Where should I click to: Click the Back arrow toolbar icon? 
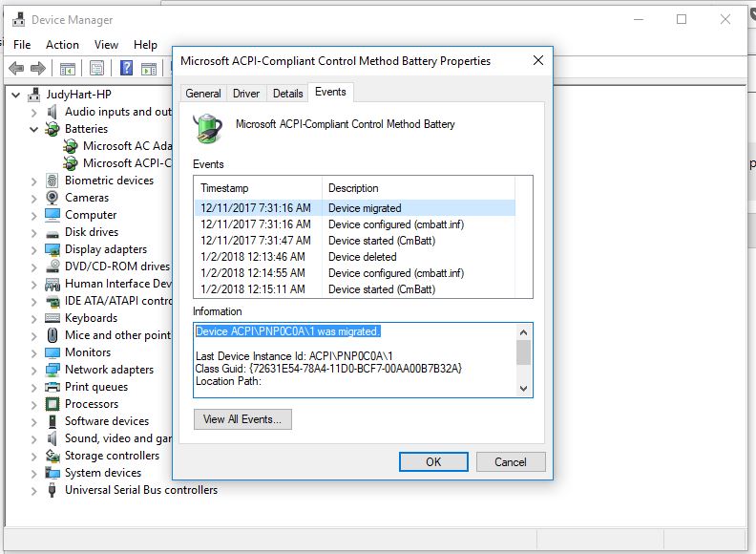click(16, 69)
